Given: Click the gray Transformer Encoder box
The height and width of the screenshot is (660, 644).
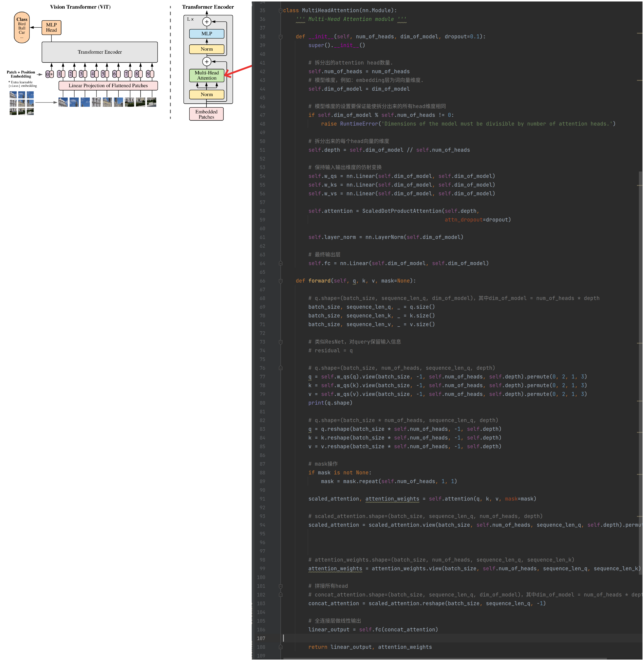Looking at the screenshot, I should point(99,52).
